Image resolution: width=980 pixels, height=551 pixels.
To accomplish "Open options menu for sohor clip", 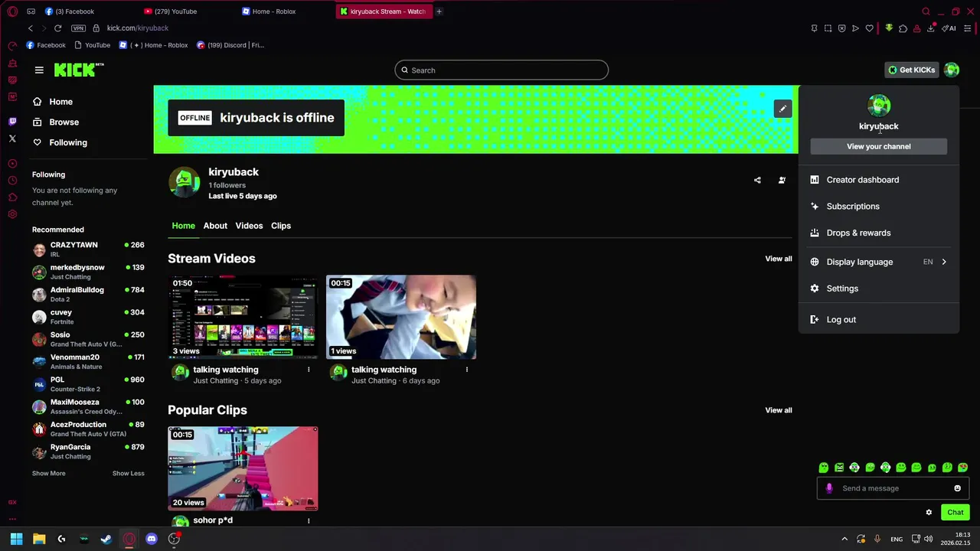I will tap(309, 520).
